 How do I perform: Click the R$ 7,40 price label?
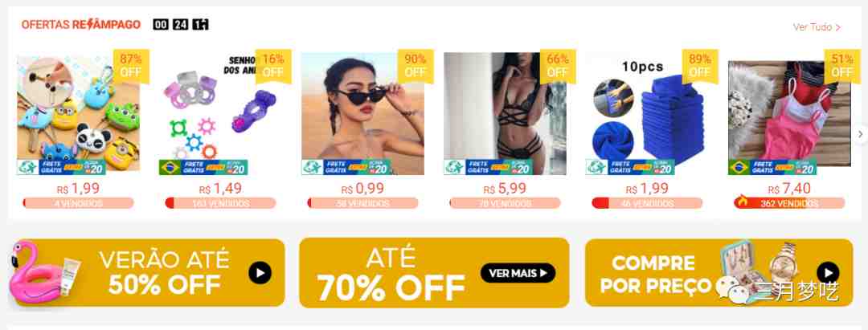point(789,189)
